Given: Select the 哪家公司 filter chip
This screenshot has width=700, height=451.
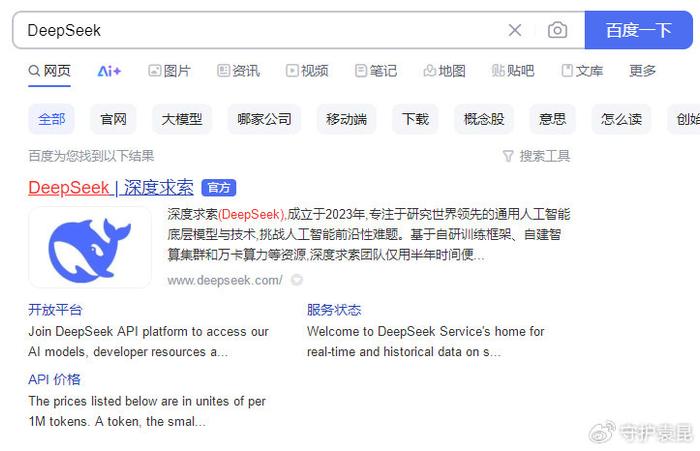Looking at the screenshot, I should click(x=264, y=119).
